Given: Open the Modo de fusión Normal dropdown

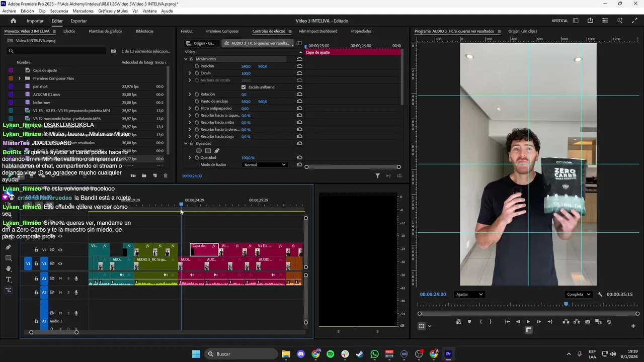Looking at the screenshot, I should [264, 164].
